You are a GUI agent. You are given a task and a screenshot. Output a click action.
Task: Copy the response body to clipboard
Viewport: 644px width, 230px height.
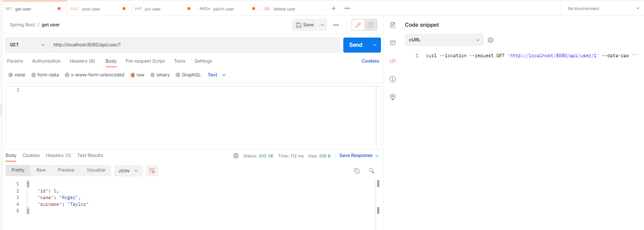point(357,171)
